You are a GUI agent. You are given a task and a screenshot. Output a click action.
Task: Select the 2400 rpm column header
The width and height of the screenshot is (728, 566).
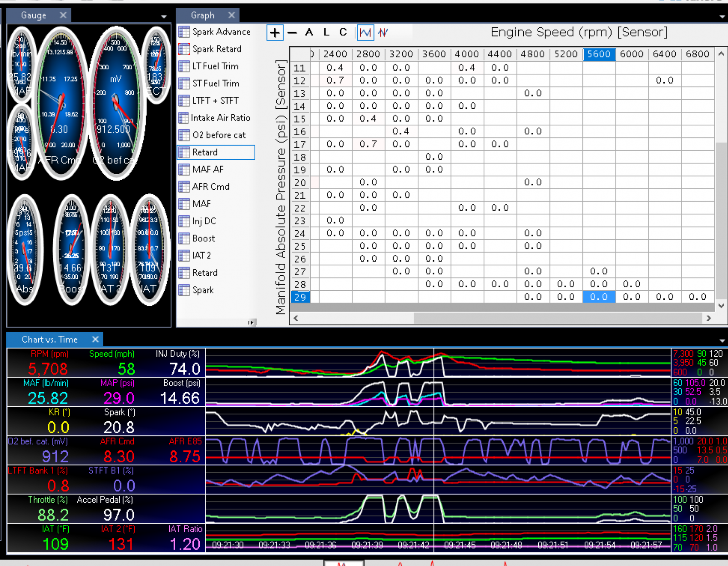point(335,54)
